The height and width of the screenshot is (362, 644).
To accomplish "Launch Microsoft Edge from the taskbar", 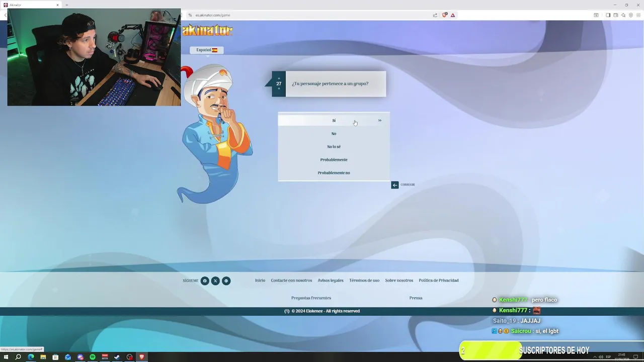I will pos(31,357).
